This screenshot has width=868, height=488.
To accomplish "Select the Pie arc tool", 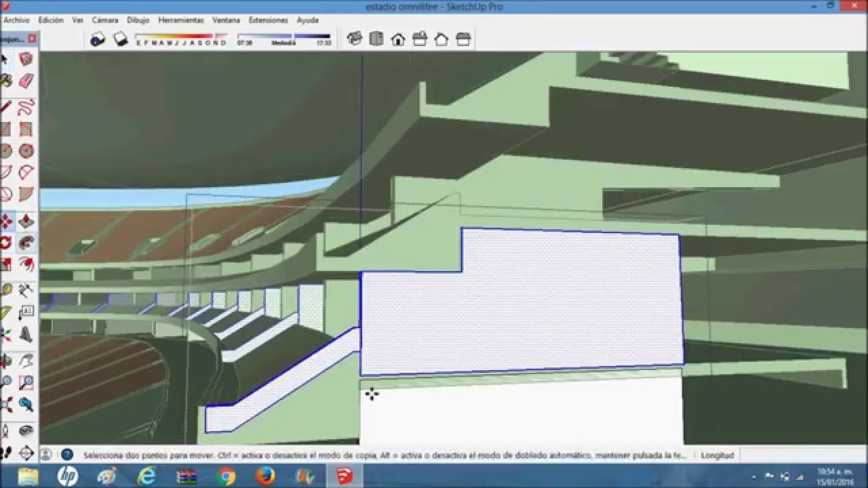I will (26, 194).
